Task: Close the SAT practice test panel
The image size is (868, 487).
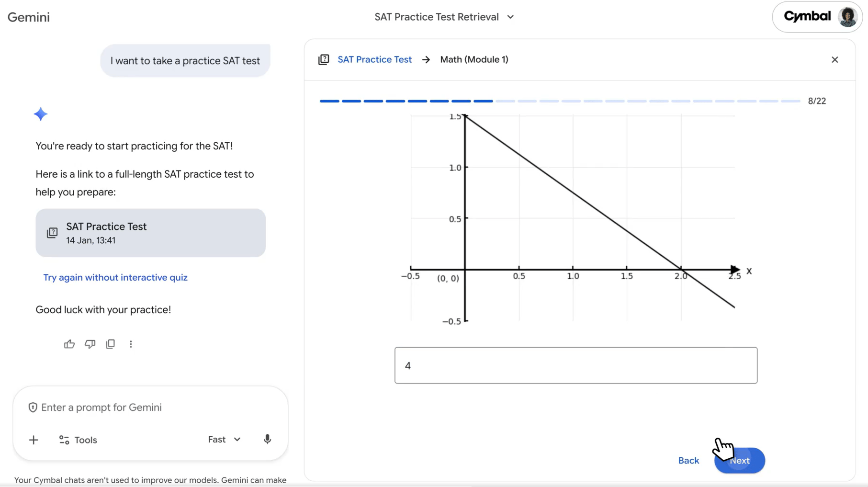Action: 834,59
